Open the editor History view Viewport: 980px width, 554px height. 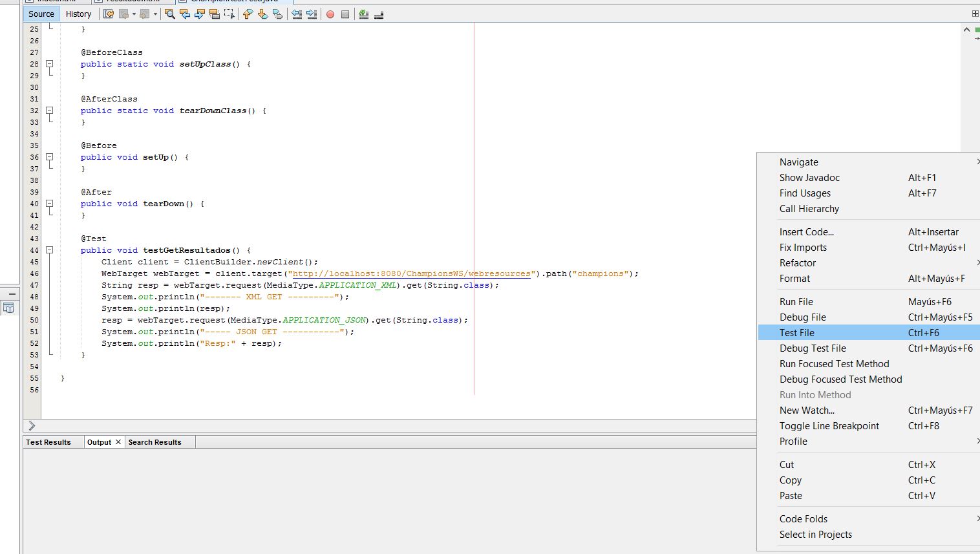pyautogui.click(x=78, y=14)
